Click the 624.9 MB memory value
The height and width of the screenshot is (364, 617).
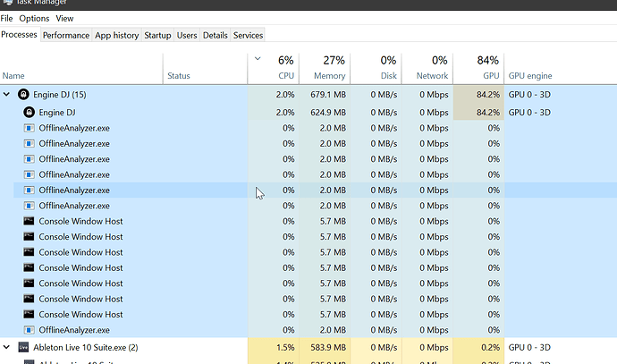pyautogui.click(x=328, y=112)
